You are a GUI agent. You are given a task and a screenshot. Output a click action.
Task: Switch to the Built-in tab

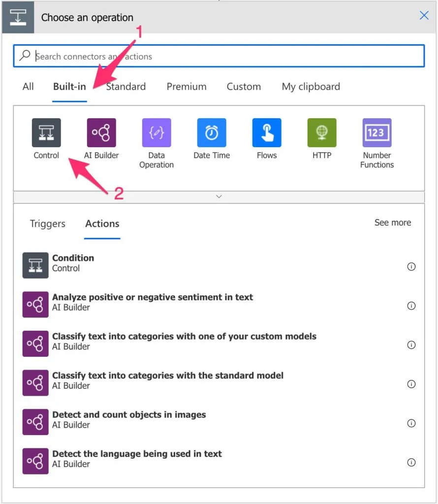[69, 87]
